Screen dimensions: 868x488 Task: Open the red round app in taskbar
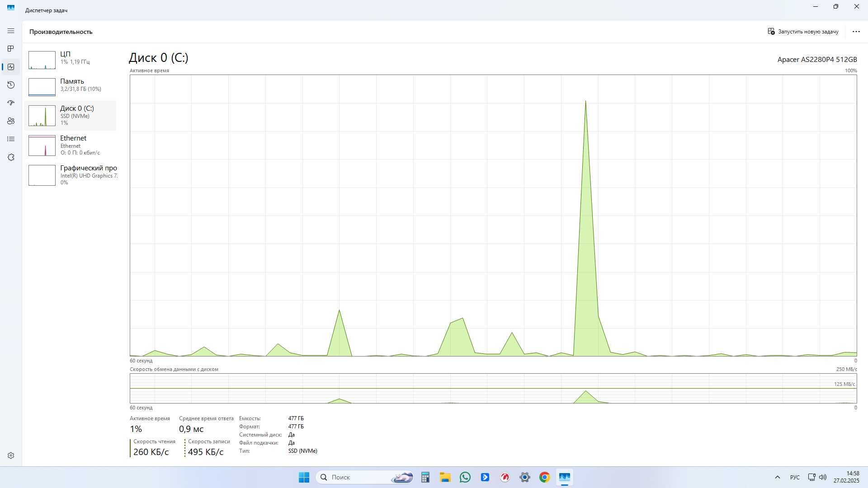pos(505,477)
